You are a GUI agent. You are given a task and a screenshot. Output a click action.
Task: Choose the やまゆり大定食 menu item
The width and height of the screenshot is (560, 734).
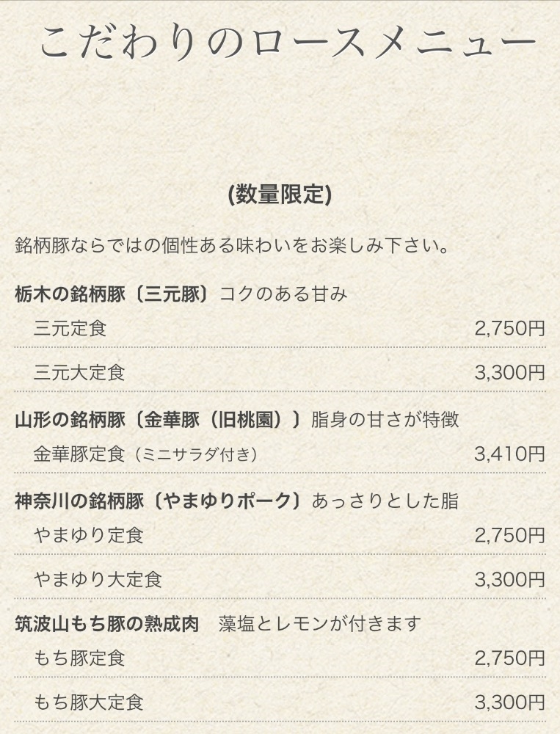[98, 579]
